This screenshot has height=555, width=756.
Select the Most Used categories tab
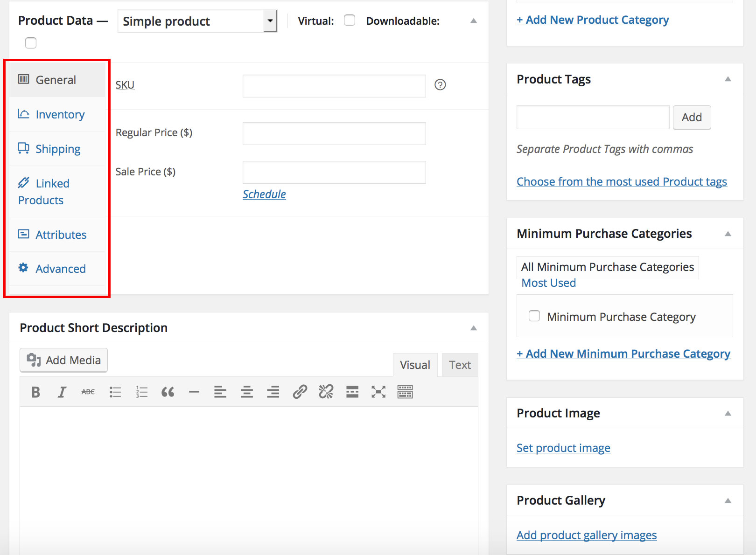(x=548, y=283)
